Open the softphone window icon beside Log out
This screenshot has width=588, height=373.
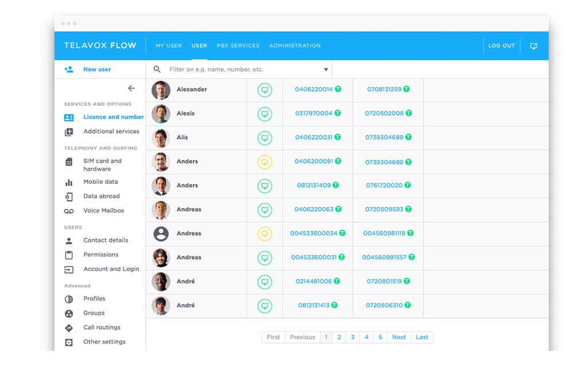[x=533, y=46]
